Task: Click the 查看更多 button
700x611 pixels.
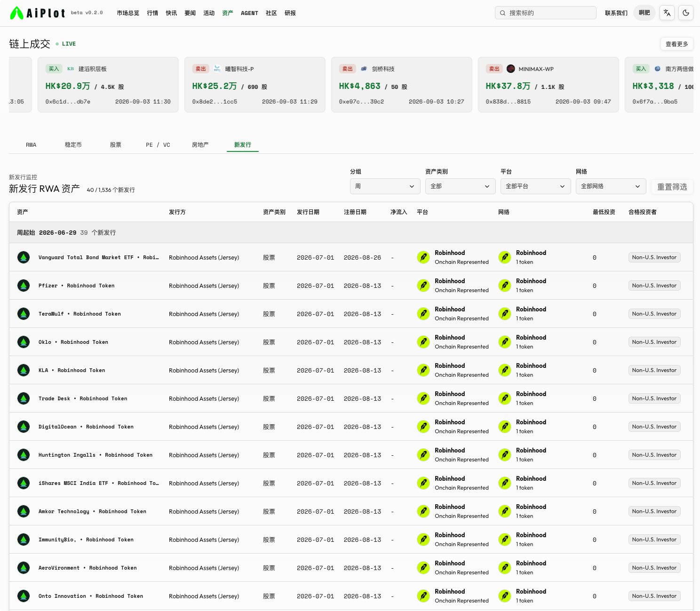Action: point(677,44)
